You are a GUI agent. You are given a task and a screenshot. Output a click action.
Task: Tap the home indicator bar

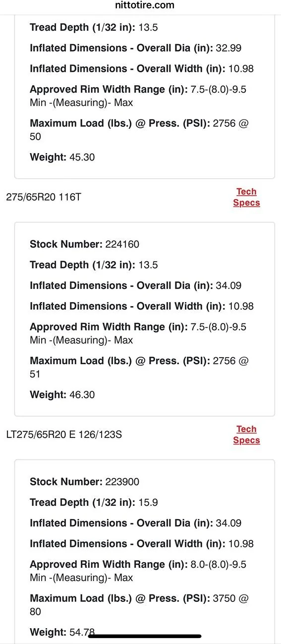(x=145, y=636)
